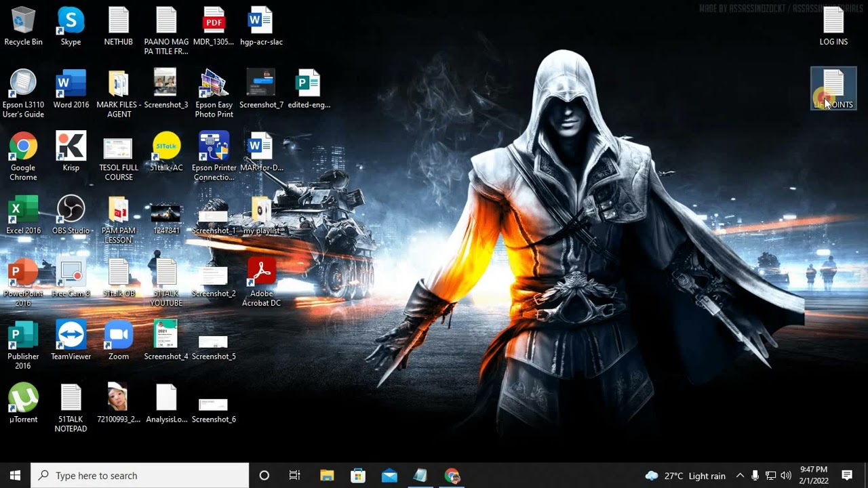
Task: Open File Explorer from the taskbar
Action: 327,476
